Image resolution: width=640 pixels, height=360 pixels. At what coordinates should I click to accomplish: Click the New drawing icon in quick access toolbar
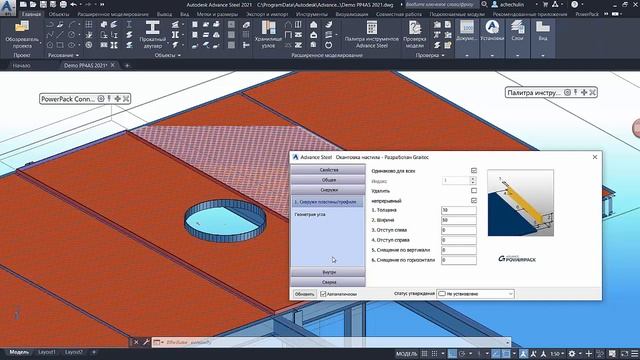(23, 4)
